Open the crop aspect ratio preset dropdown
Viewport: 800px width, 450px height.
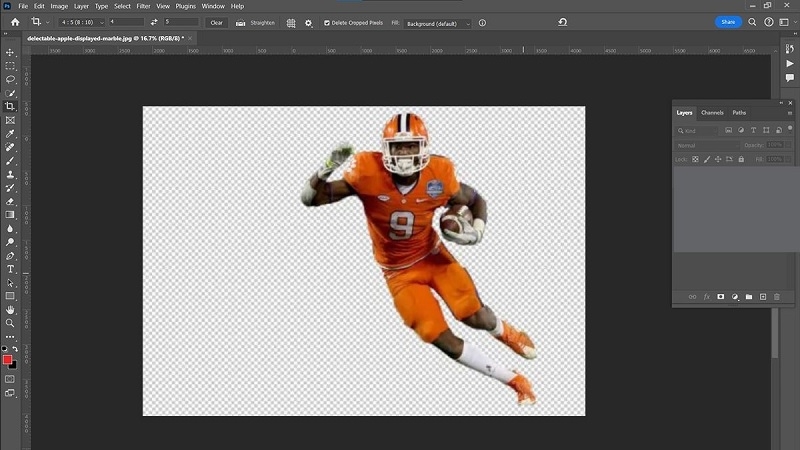pos(82,22)
